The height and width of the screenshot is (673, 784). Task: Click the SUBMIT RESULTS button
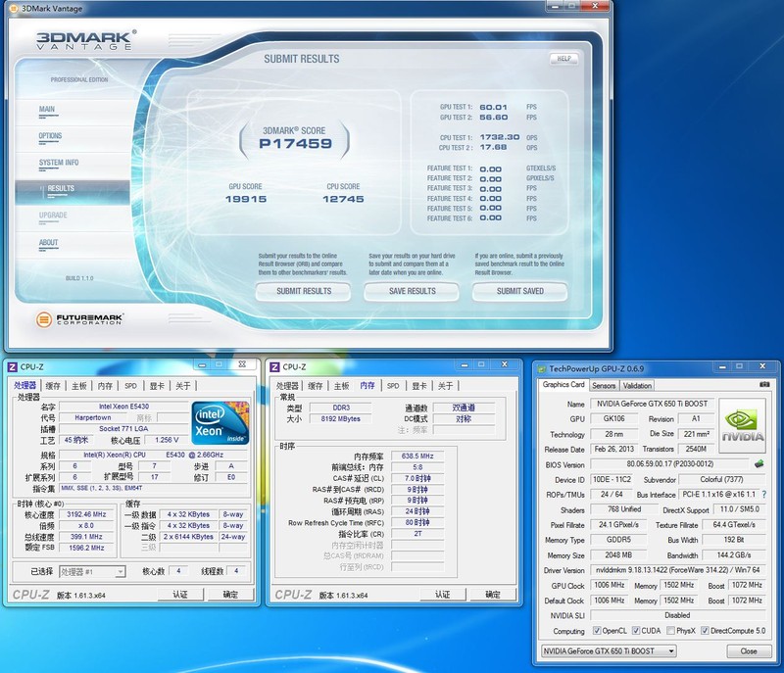(304, 291)
